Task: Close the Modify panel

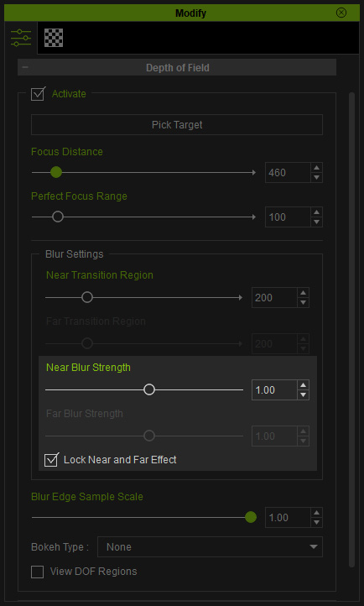Action: [341, 13]
